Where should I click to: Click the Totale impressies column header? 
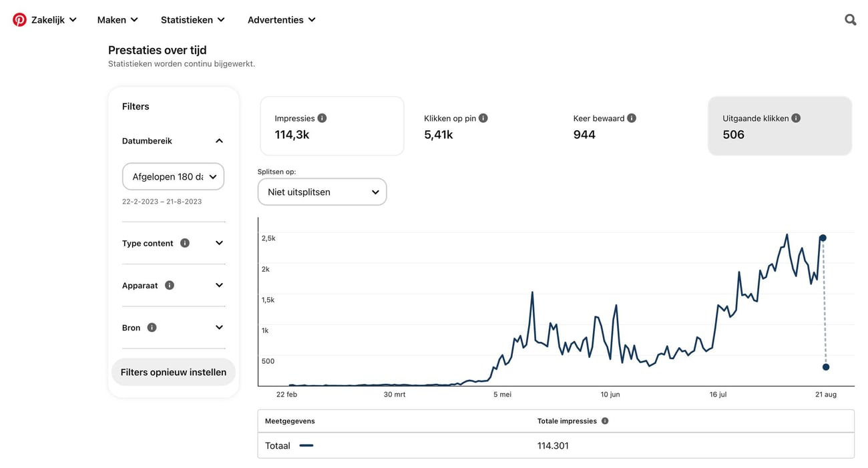[x=567, y=421]
